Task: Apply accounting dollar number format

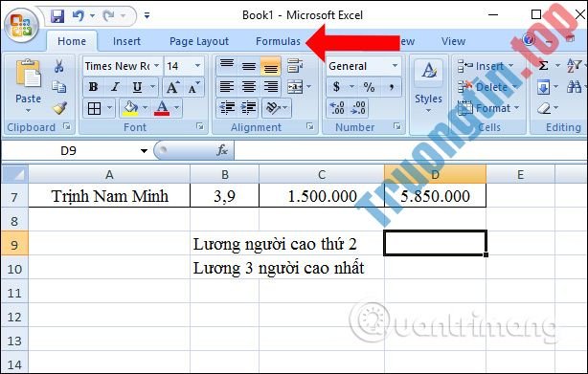Action: 337,87
